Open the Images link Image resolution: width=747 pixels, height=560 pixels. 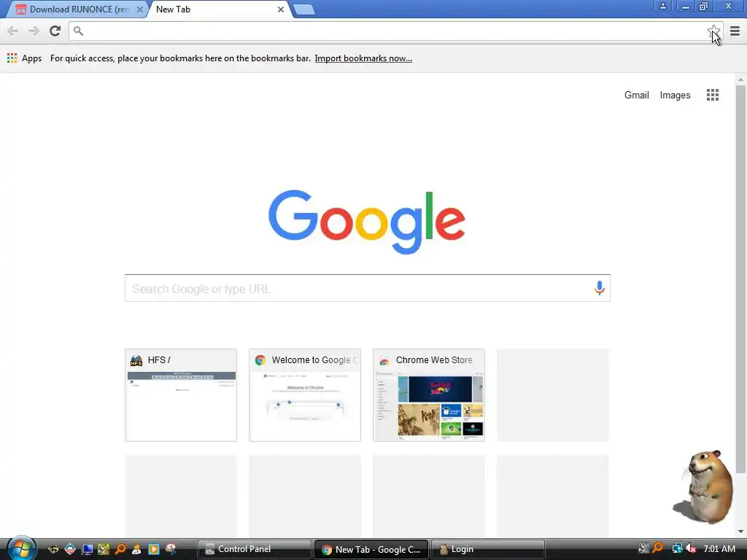[675, 95]
